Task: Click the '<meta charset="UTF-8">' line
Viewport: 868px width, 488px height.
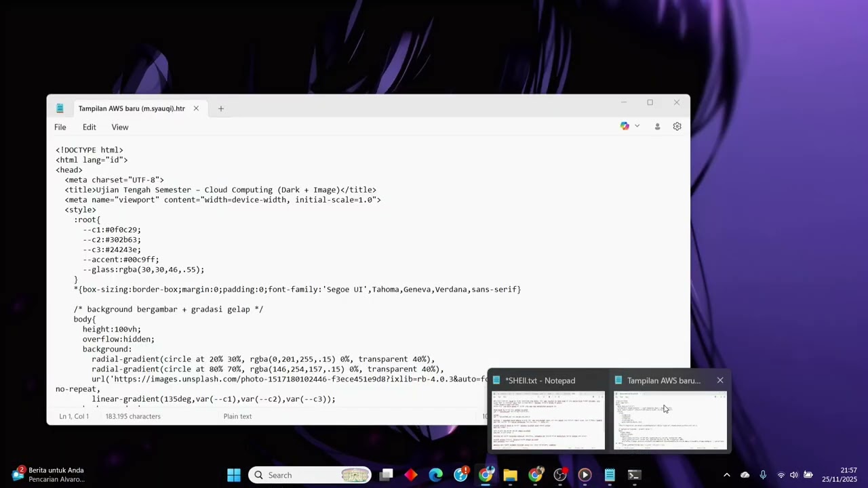Action: 115,180
